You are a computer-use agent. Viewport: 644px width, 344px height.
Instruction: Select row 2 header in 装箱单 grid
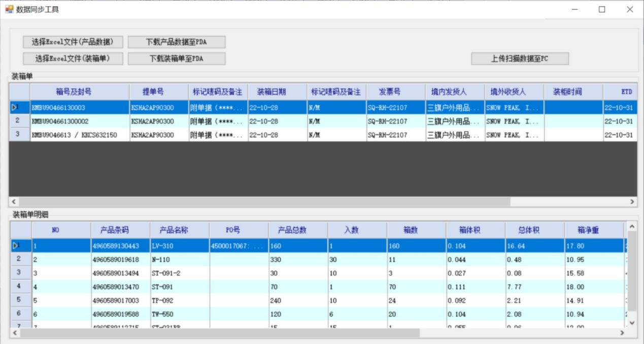tap(19, 121)
